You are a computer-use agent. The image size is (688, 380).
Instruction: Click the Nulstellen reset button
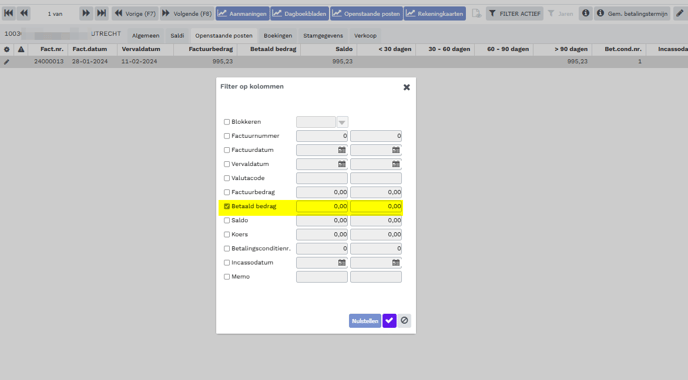365,321
